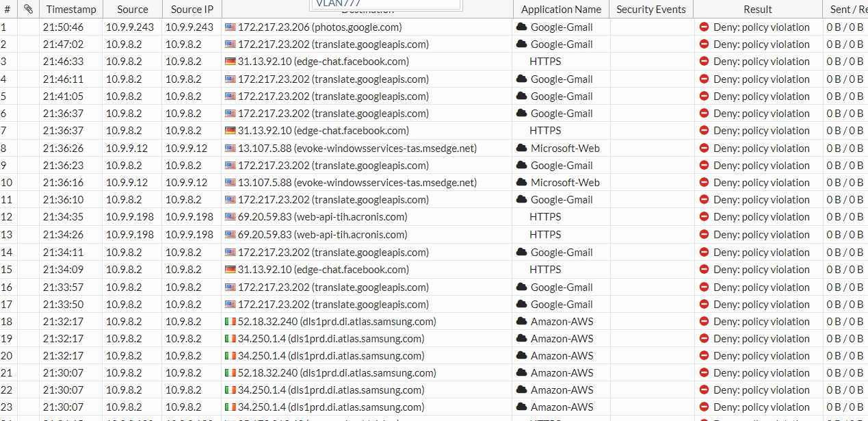This screenshot has height=421, width=868.
Task: Sort by the Security Events column header
Action: 651,9
